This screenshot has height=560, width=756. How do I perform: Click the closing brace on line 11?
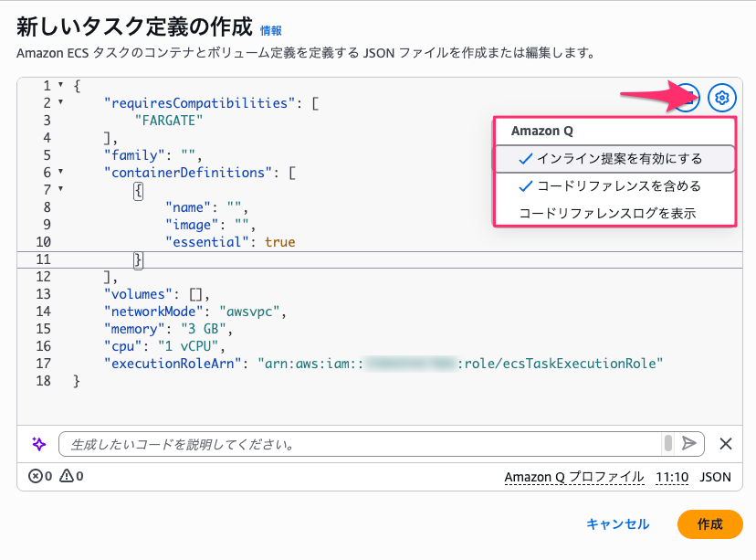pos(139,260)
